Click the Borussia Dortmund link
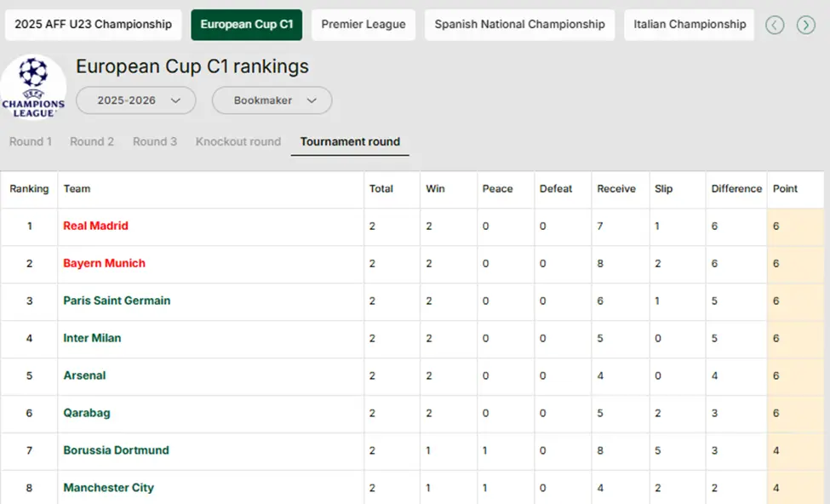This screenshot has width=830, height=504. [116, 450]
